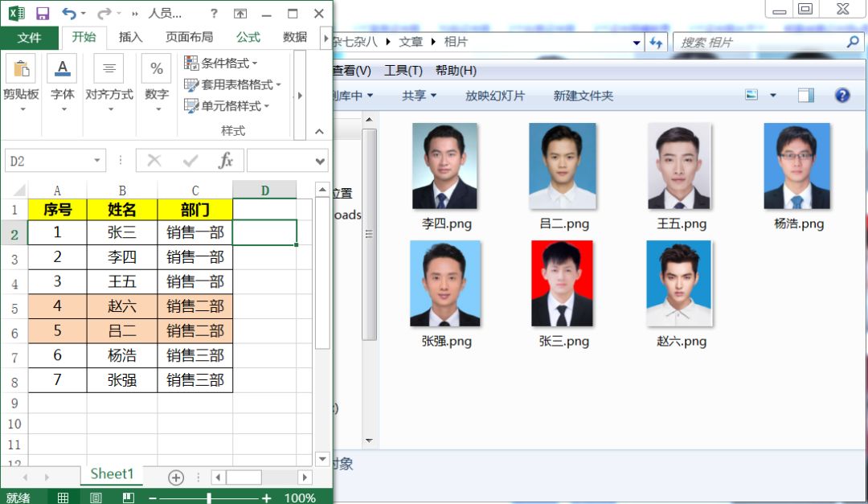This screenshot has height=504, width=868.
Task: Click the refresh button in address bar
Action: (656, 42)
